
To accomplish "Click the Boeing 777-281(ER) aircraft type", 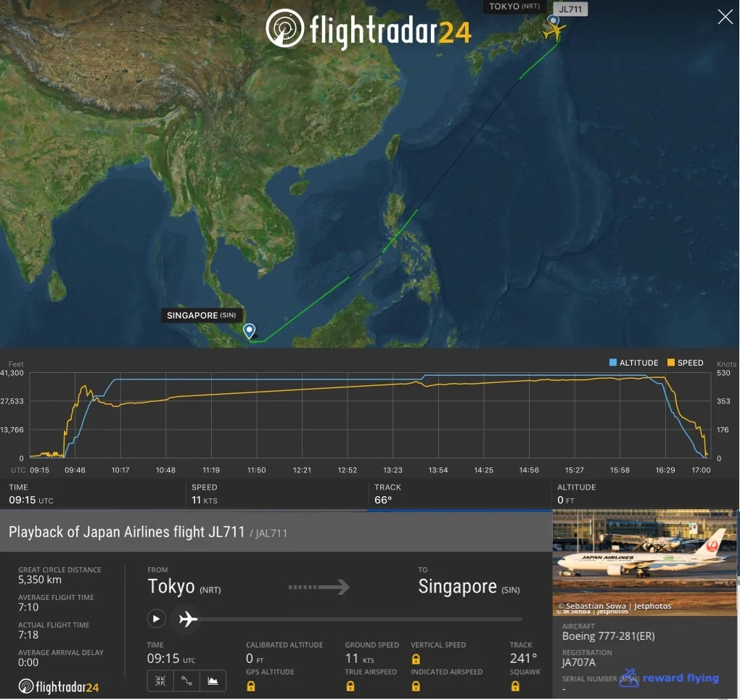I will [609, 636].
